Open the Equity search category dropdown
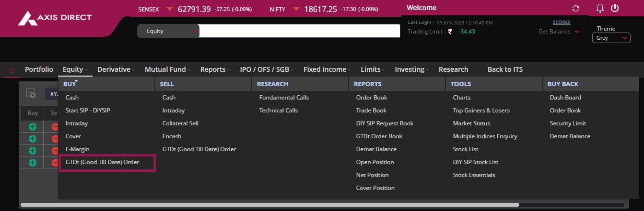644x211 pixels. click(168, 31)
